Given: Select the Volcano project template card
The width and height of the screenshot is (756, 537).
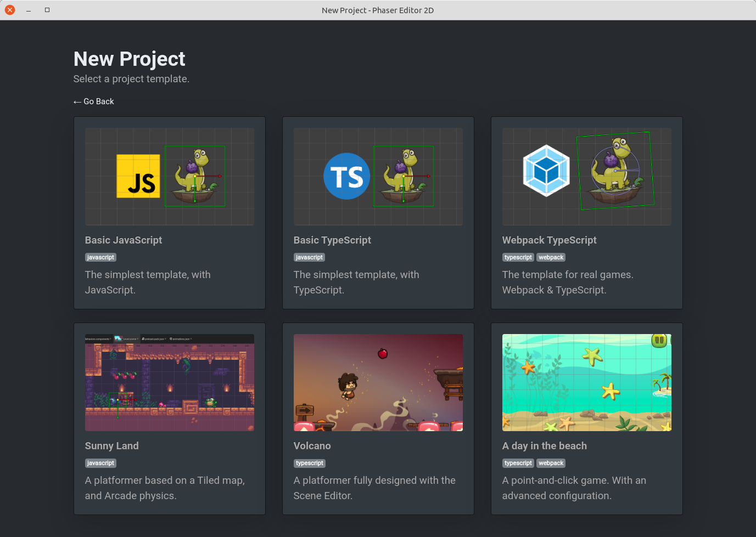Looking at the screenshot, I should point(378,419).
